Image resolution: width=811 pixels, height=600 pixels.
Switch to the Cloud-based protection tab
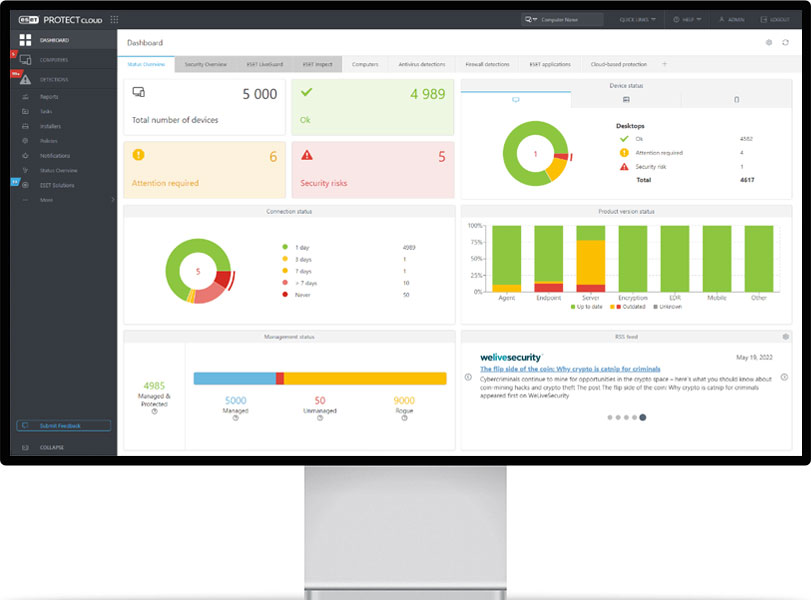(x=619, y=64)
